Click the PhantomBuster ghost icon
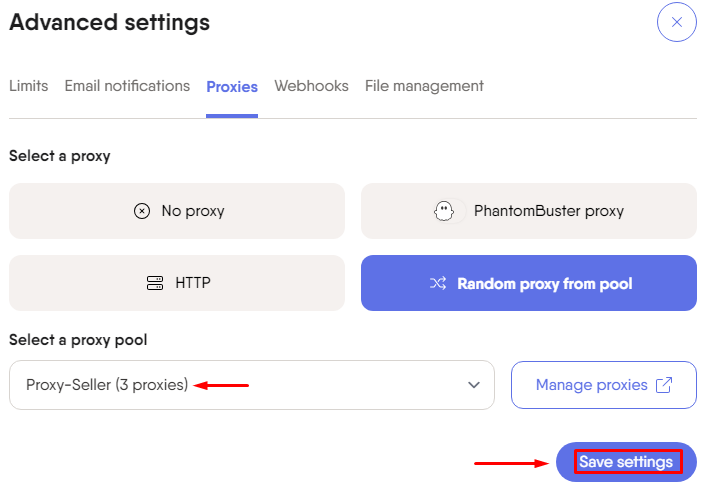Screen dimensions: 707x489 click(x=444, y=211)
